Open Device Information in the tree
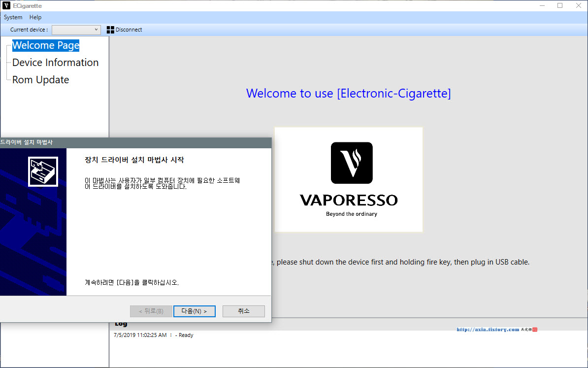Image resolution: width=588 pixels, height=368 pixels. tap(56, 63)
